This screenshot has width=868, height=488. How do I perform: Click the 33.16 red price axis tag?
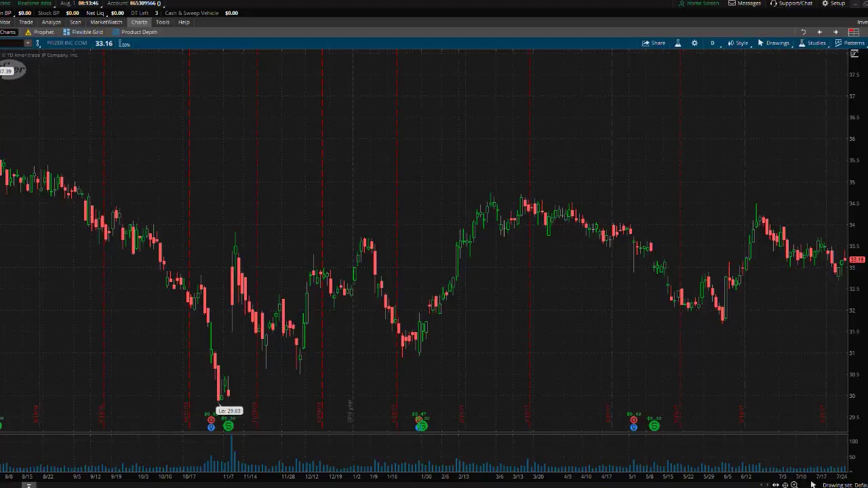coord(857,260)
